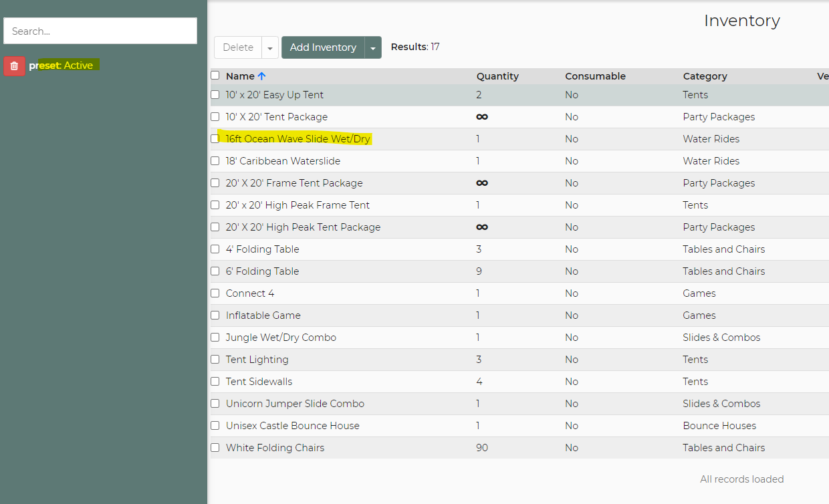Open the 18' Caribbean Waterslide item
Screen dimensions: 829x504
click(x=283, y=161)
